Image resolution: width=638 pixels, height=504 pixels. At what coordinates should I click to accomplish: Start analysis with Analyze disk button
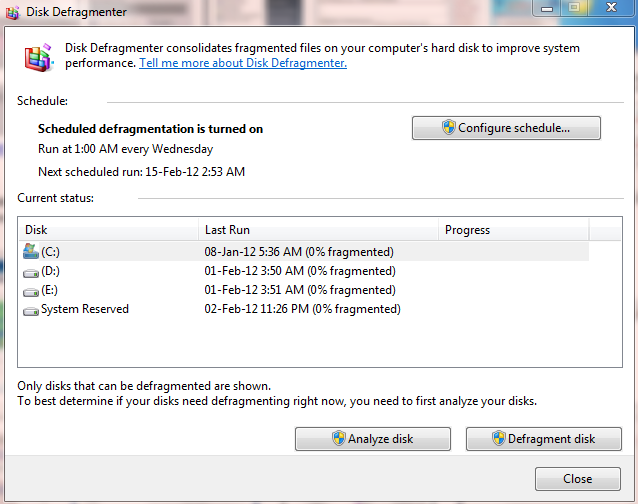pyautogui.click(x=373, y=439)
